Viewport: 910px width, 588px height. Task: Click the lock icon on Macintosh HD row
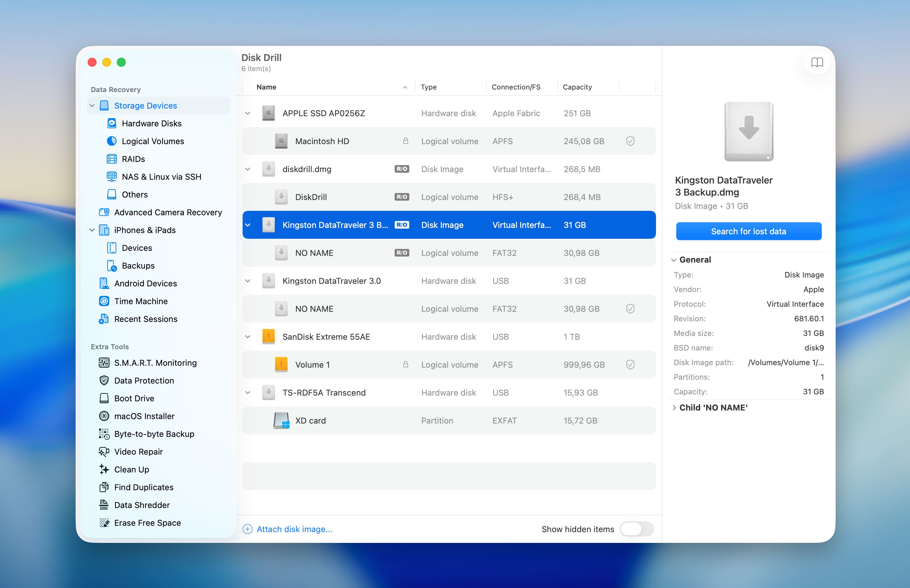point(405,141)
